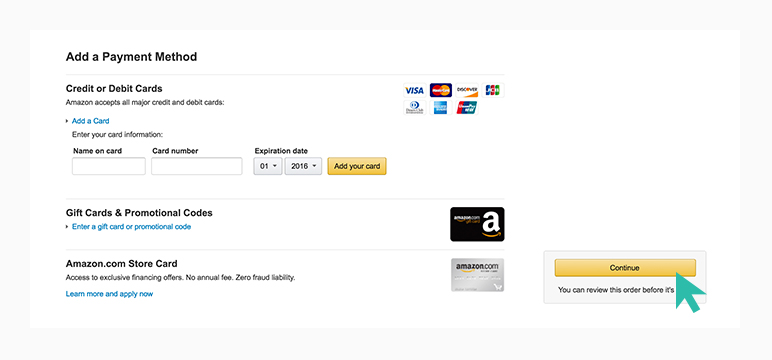Expand Enter a gift card or promotional code
This screenshot has width=772, height=360.
coord(131,227)
